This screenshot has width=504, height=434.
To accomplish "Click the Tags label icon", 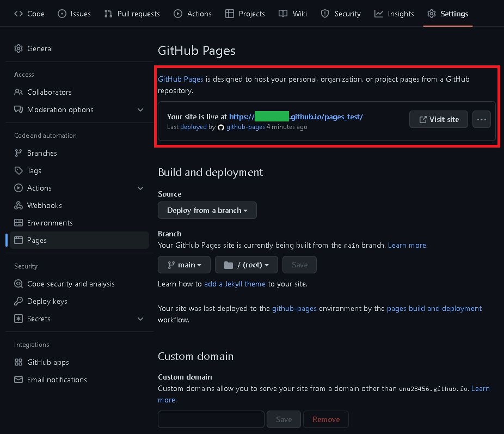I will (x=19, y=170).
